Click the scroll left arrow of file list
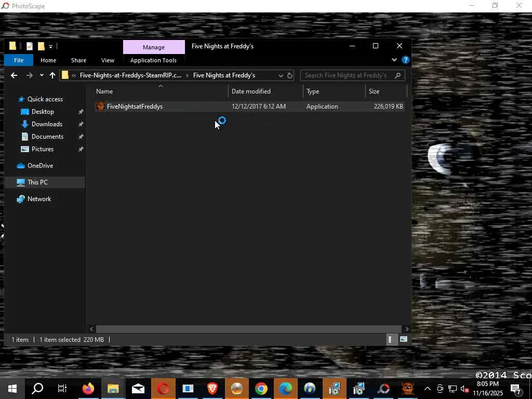532x399 pixels. click(x=91, y=329)
